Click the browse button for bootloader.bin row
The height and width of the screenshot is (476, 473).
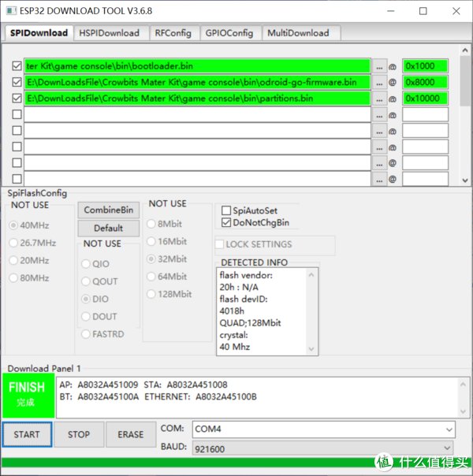[x=379, y=66]
